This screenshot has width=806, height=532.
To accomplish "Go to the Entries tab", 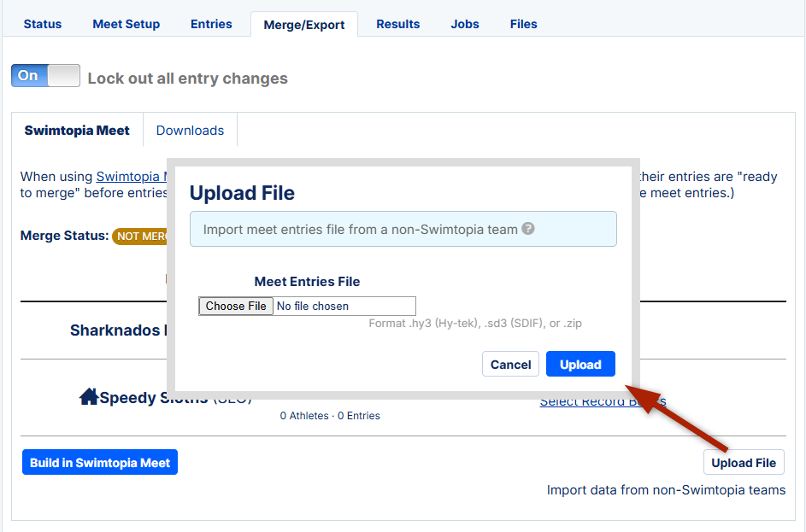I will [x=211, y=24].
